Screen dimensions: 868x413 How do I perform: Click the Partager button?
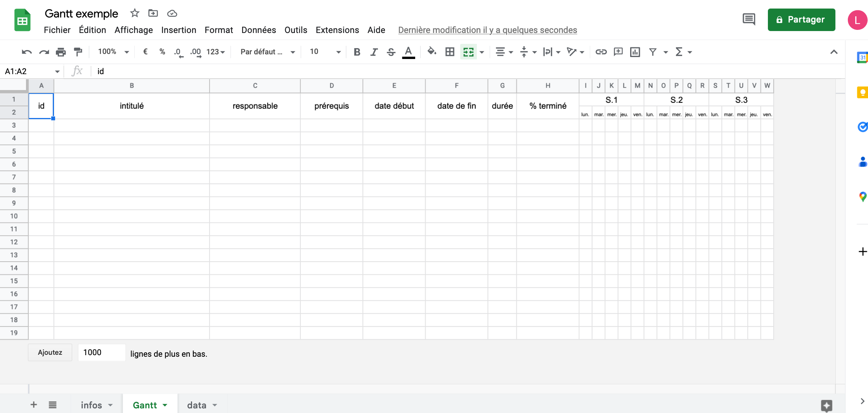pos(801,19)
